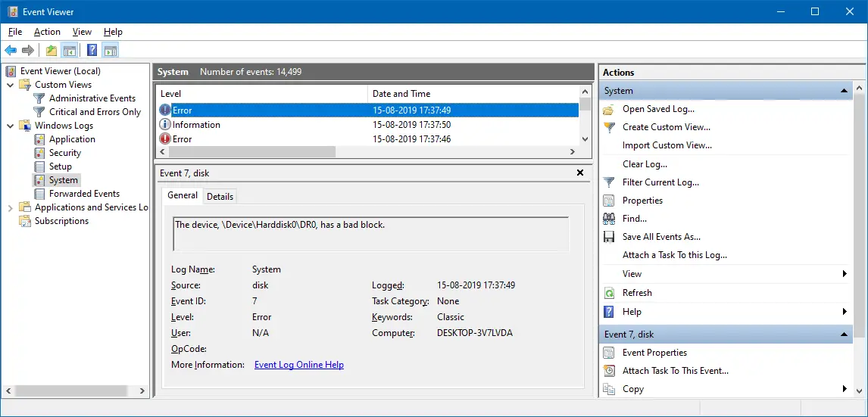The width and height of the screenshot is (868, 417).
Task: Collapse the System actions section
Action: coord(844,91)
